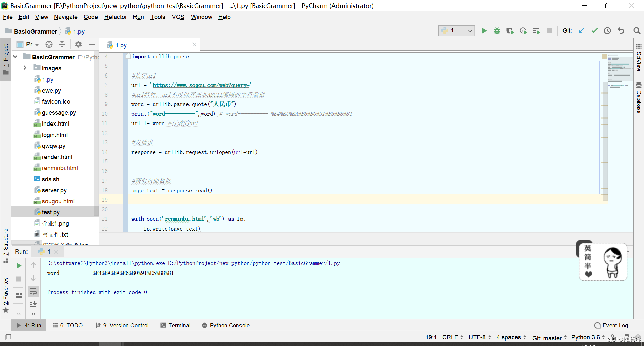Toggle the Database side panel
This screenshot has height=346, width=644.
pyautogui.click(x=639, y=98)
